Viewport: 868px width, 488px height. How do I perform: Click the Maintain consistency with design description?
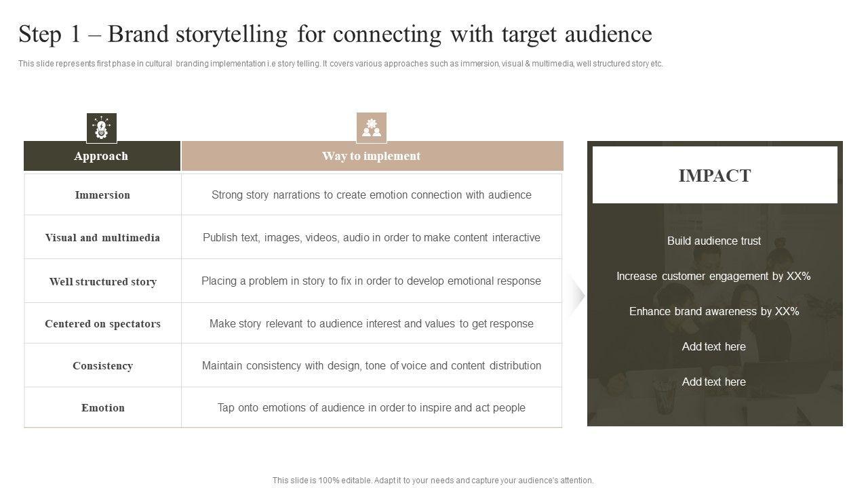point(372,365)
